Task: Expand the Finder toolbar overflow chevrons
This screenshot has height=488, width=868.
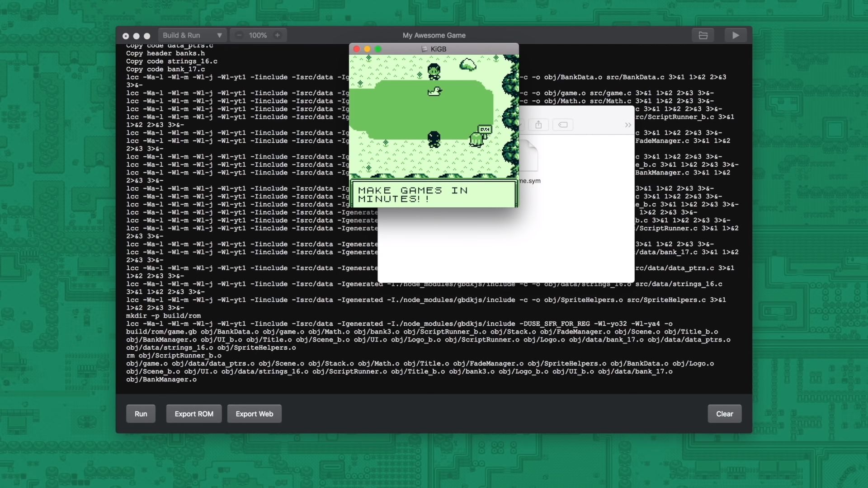Action: coord(628,125)
